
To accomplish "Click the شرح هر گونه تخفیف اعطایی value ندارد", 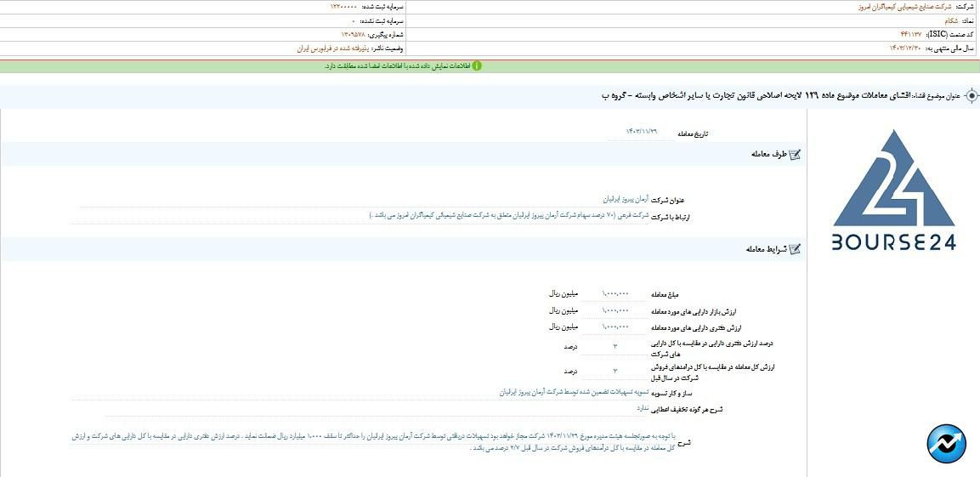I will tap(643, 408).
